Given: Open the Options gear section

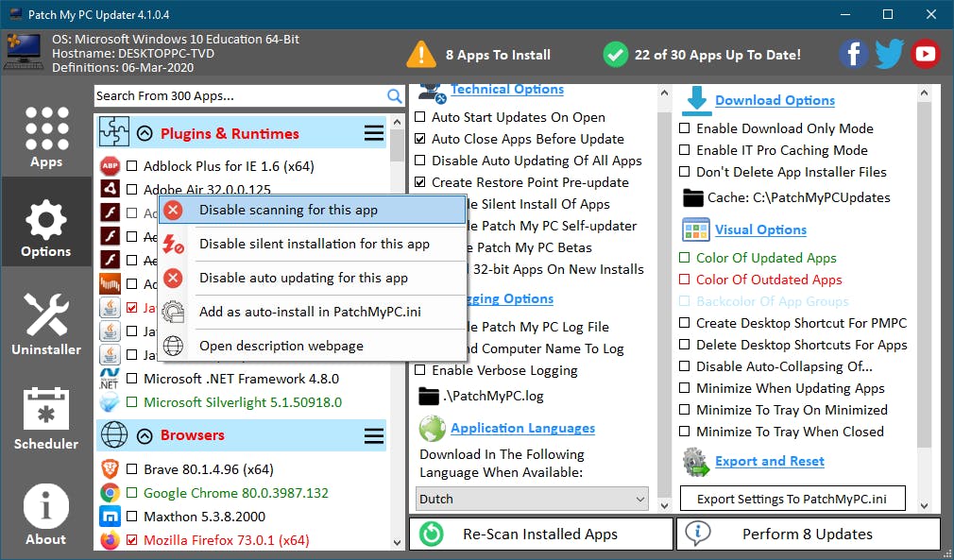Looking at the screenshot, I should point(46,222).
